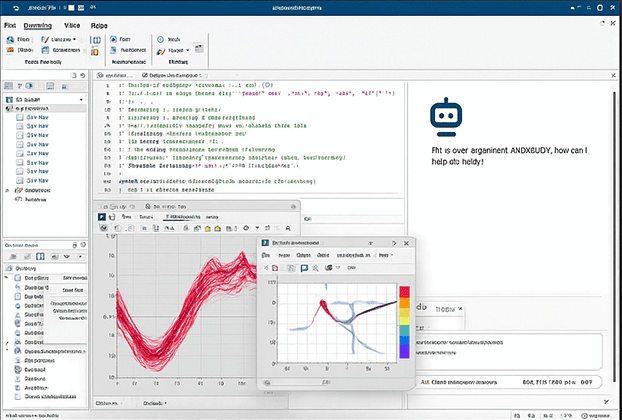Click the text button ending floating window toolbar
This screenshot has width=622, height=420.
click(x=351, y=268)
